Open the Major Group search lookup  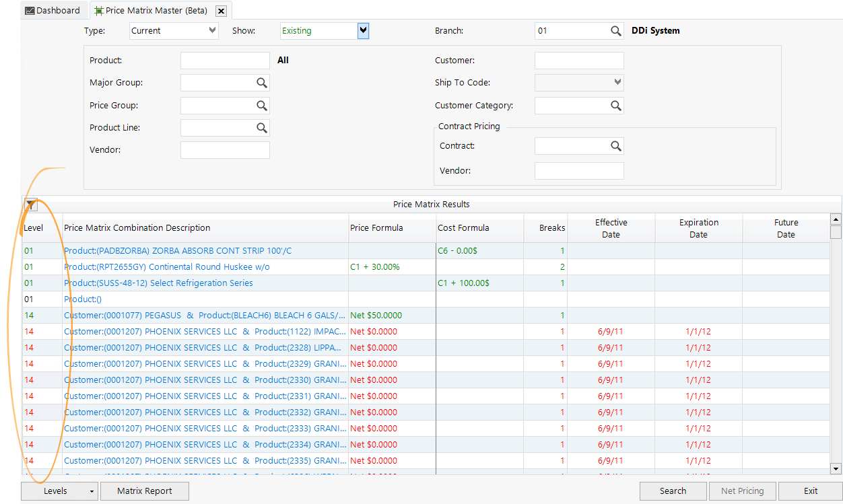coord(261,83)
